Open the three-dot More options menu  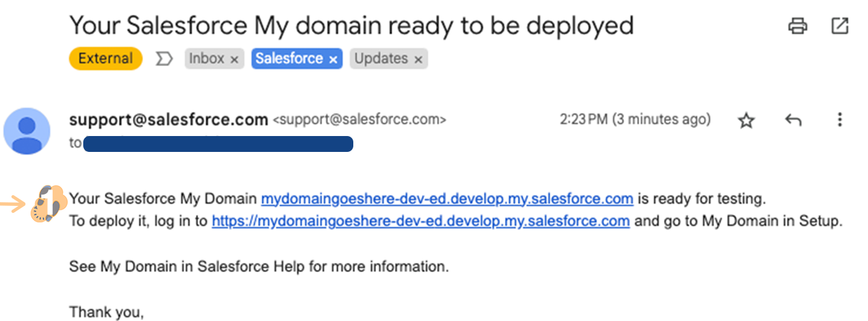pos(839,120)
